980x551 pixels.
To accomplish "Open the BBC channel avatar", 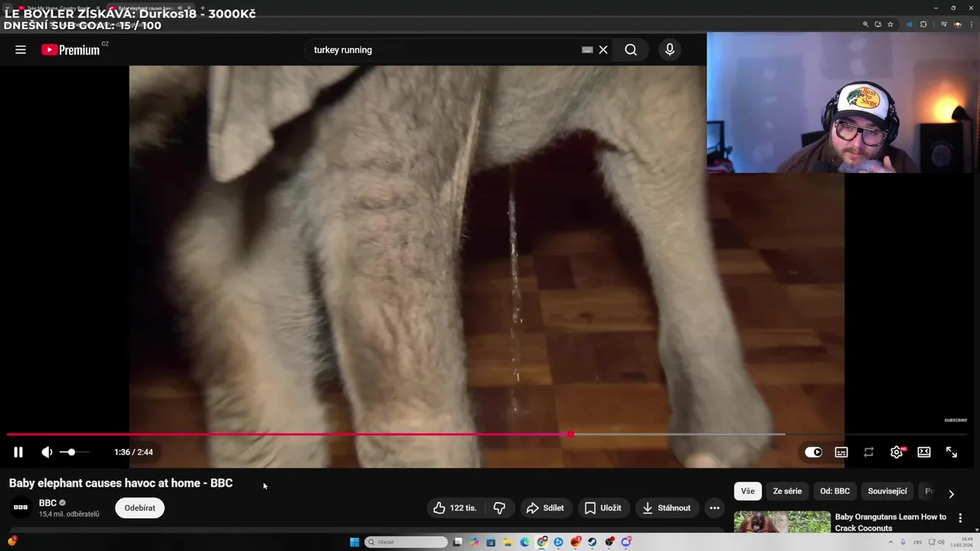I will click(x=21, y=507).
